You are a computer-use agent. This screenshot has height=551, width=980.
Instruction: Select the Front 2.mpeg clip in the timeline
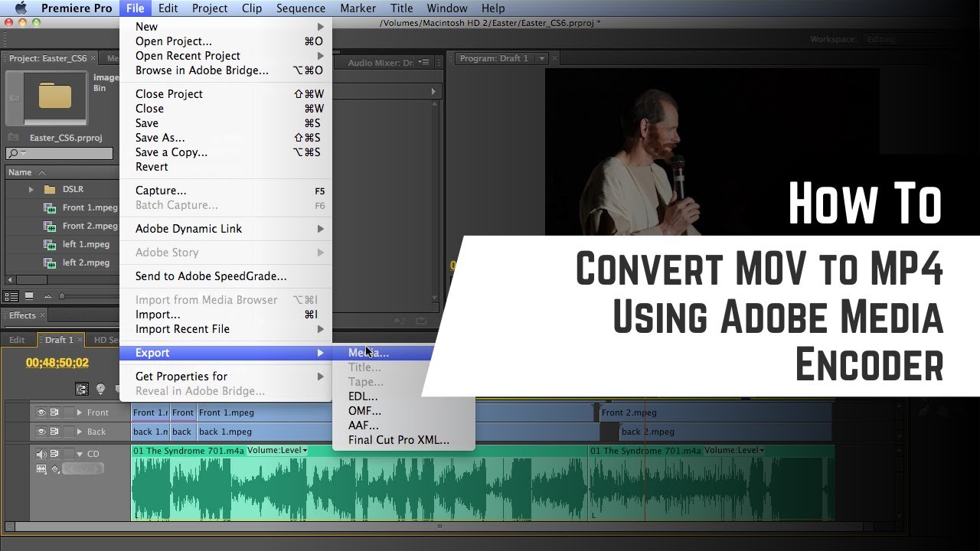click(x=716, y=412)
